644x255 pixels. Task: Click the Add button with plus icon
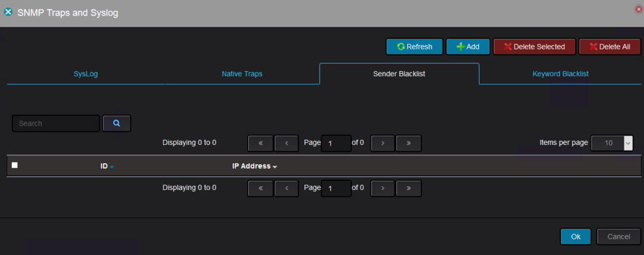click(x=468, y=47)
